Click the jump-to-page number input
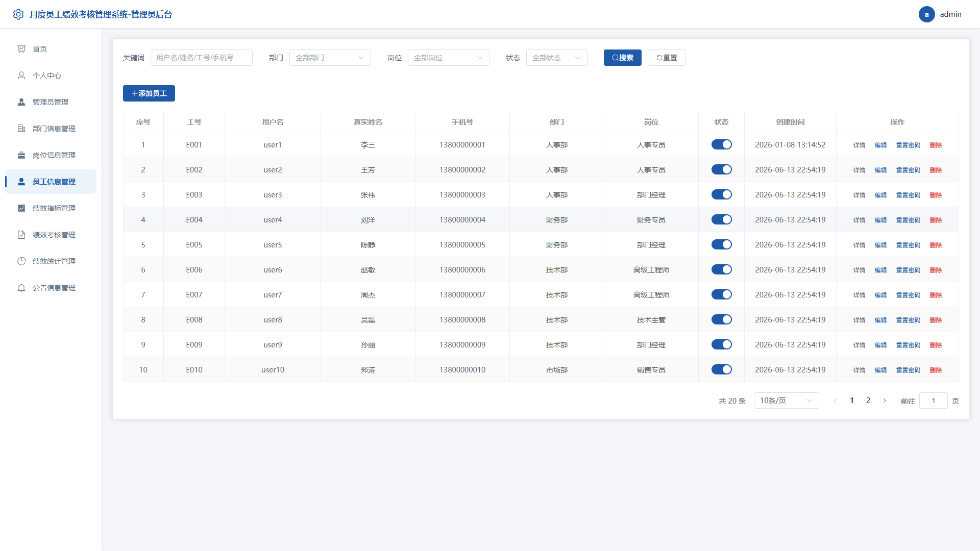 pyautogui.click(x=933, y=400)
